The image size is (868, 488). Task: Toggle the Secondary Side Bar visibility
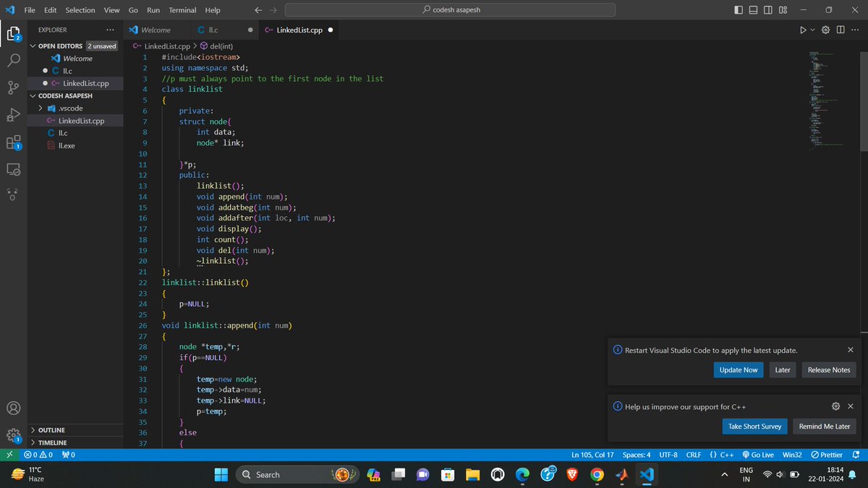click(x=767, y=9)
